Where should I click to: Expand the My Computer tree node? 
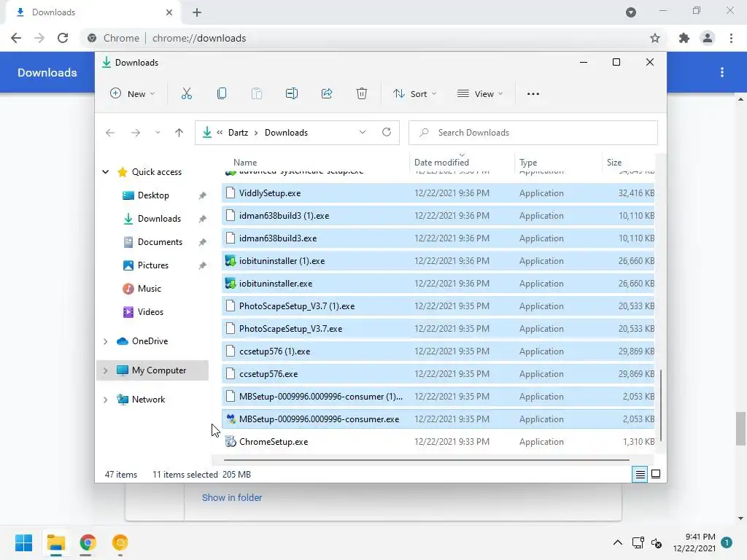click(x=105, y=370)
